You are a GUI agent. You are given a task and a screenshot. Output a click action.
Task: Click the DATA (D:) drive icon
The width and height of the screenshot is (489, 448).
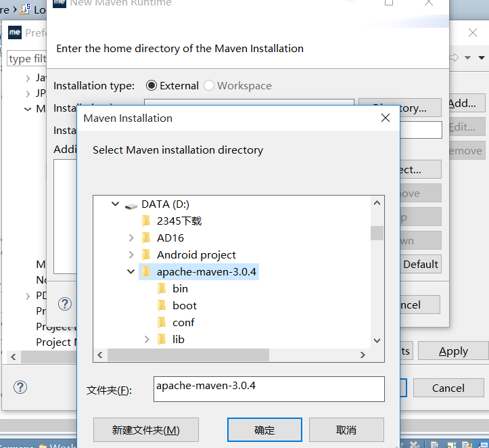(x=131, y=206)
